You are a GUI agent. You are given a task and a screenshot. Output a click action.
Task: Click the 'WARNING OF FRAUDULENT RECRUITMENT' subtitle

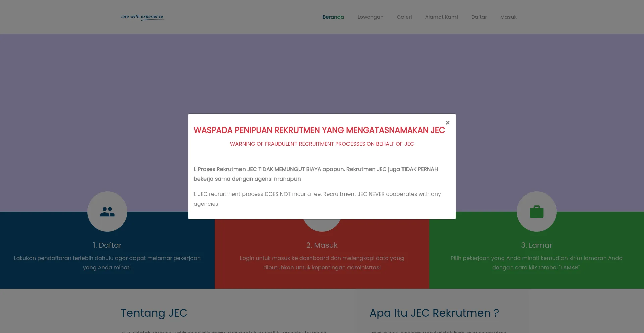coord(322,144)
